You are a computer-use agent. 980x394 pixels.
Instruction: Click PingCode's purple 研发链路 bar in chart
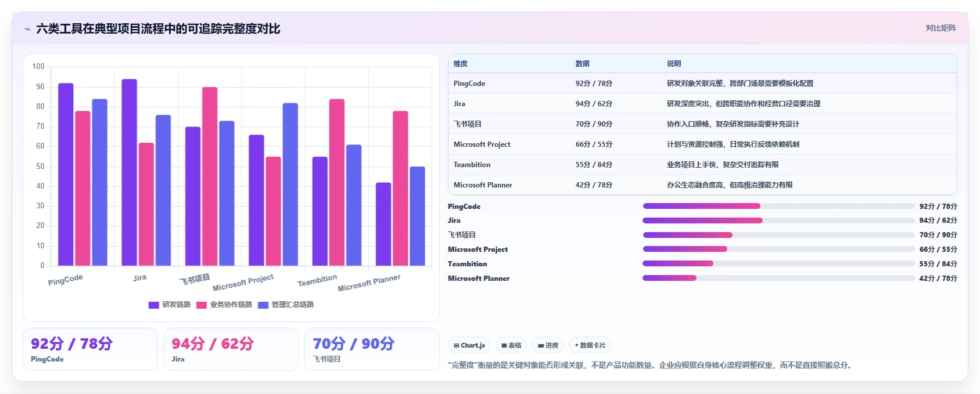pyautogui.click(x=66, y=175)
